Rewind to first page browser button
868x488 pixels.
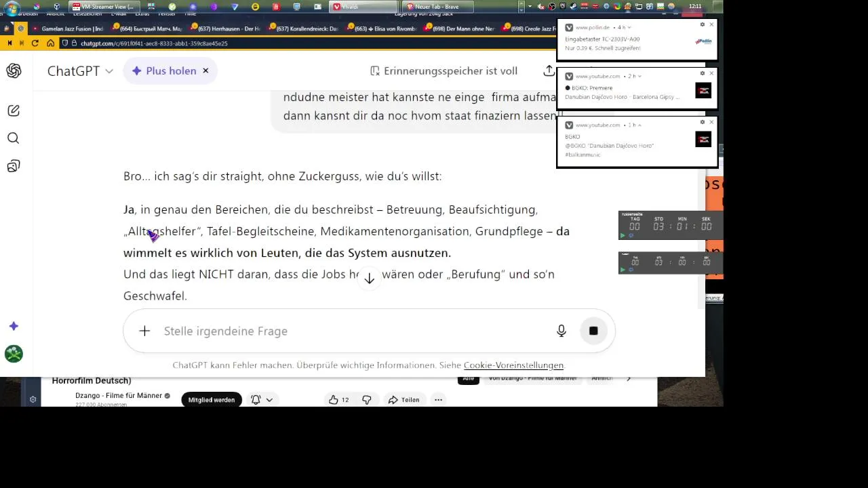[x=9, y=43]
